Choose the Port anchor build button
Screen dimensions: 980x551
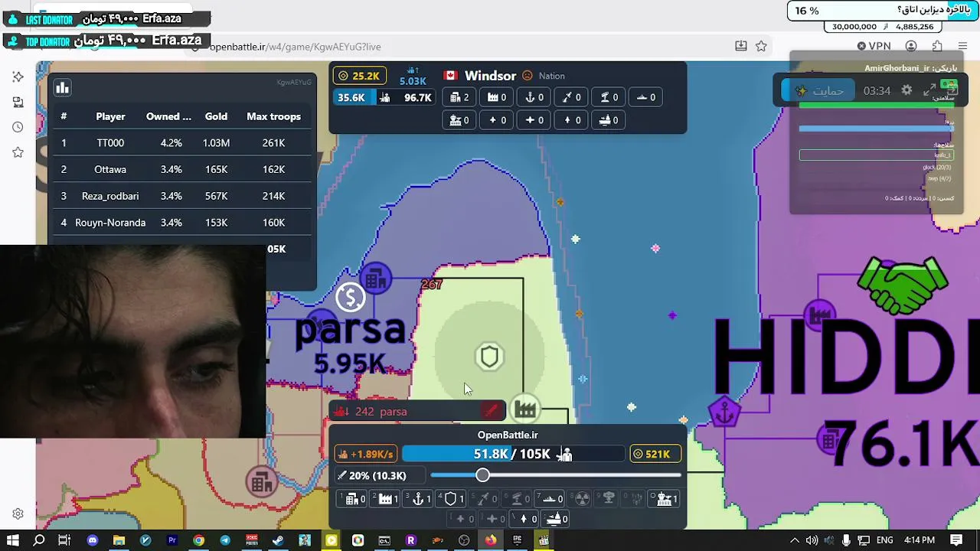pyautogui.click(x=419, y=499)
